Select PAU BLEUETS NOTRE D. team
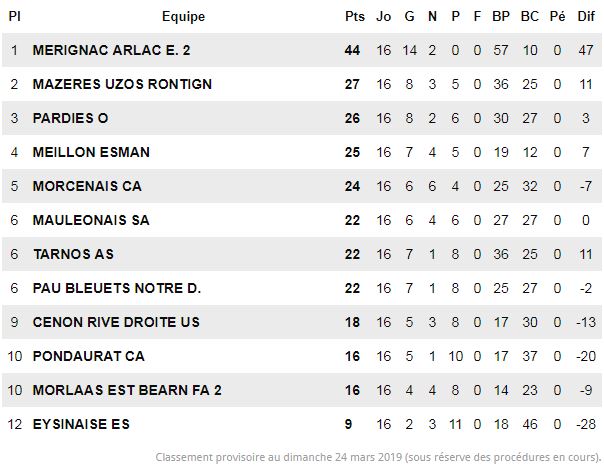Viewport: 604px width, 473px height. coord(117,288)
